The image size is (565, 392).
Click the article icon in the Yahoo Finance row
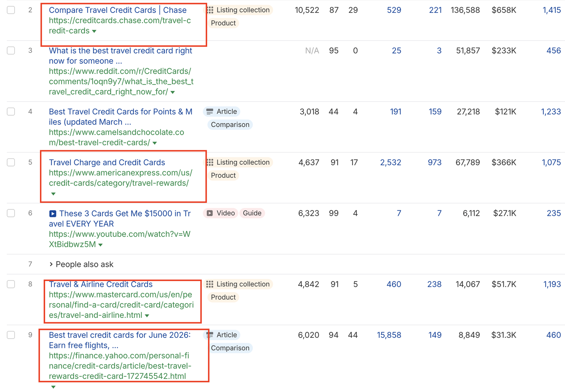(x=210, y=335)
